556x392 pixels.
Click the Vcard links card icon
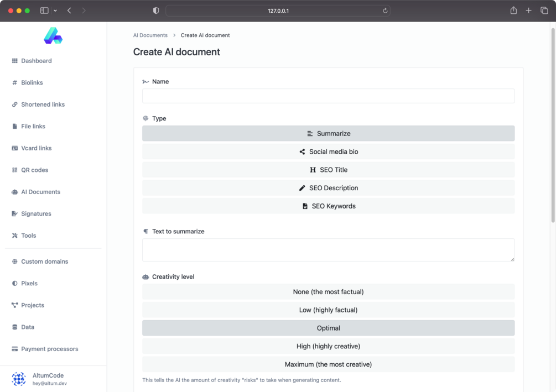[x=14, y=148]
